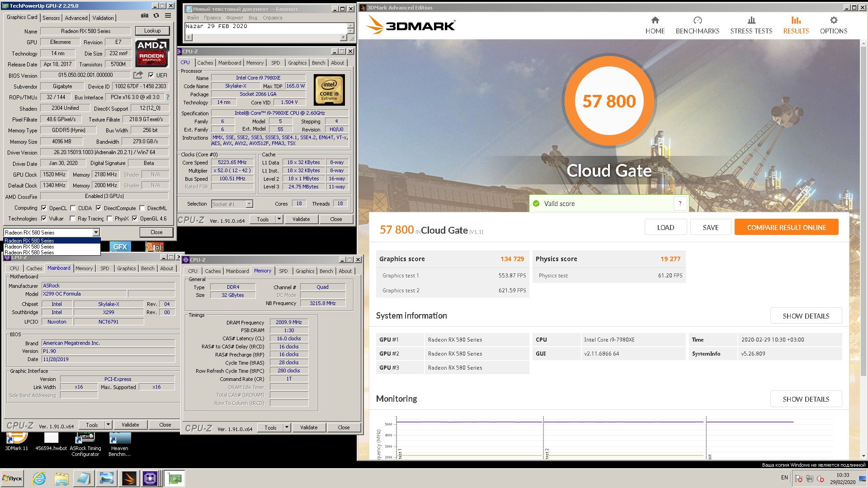The image size is (868, 488).
Task: Show details for Monitoring
Action: tap(806, 399)
